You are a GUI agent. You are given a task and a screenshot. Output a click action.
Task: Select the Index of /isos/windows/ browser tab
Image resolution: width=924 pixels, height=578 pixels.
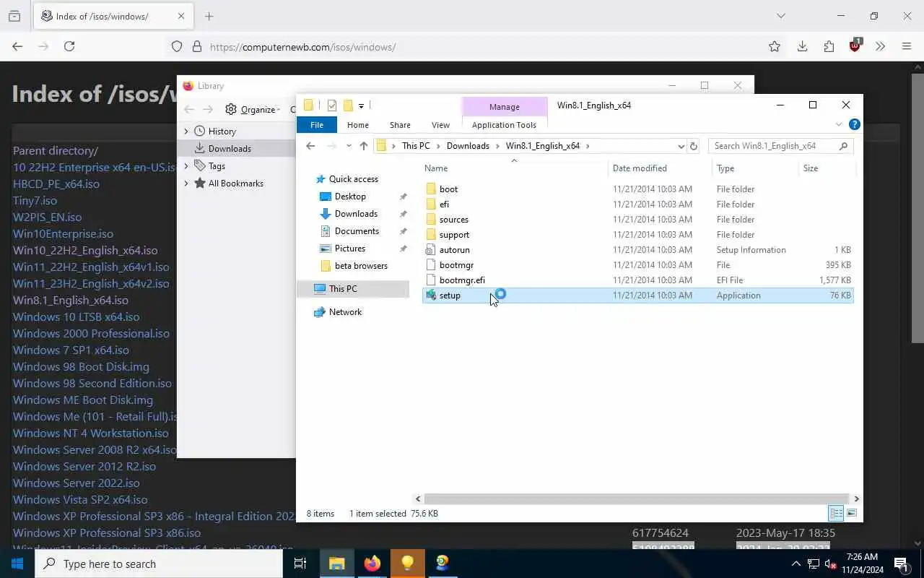[112, 16]
